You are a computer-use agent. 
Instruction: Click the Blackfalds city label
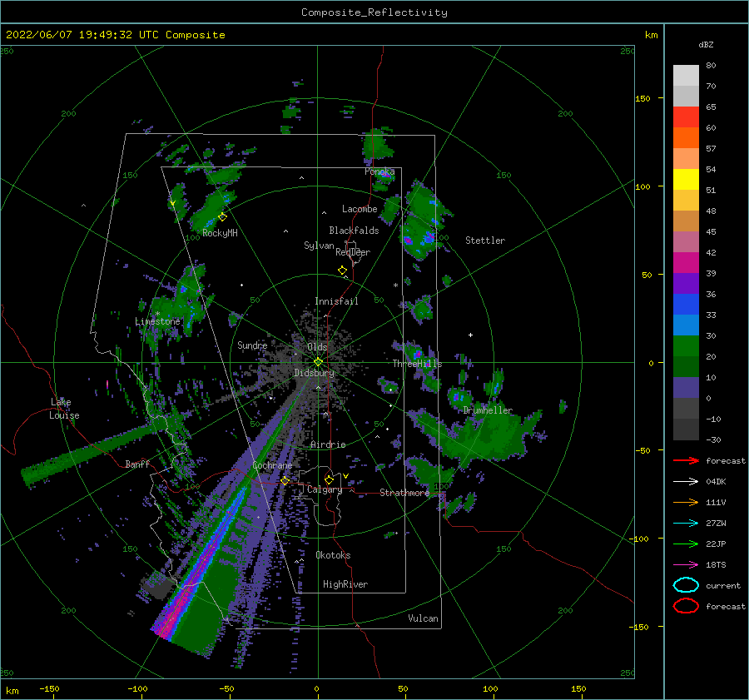354,231
